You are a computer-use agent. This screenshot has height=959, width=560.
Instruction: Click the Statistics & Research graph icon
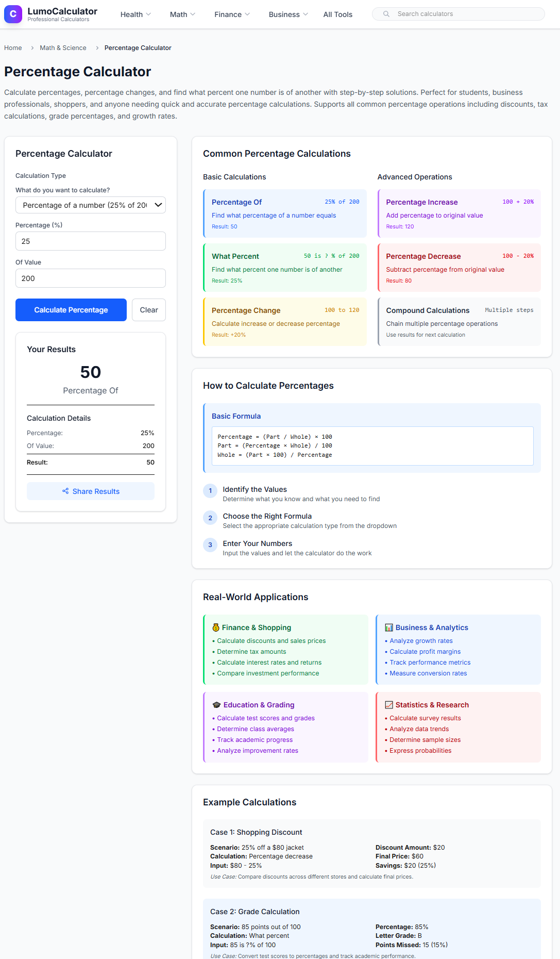tap(389, 705)
